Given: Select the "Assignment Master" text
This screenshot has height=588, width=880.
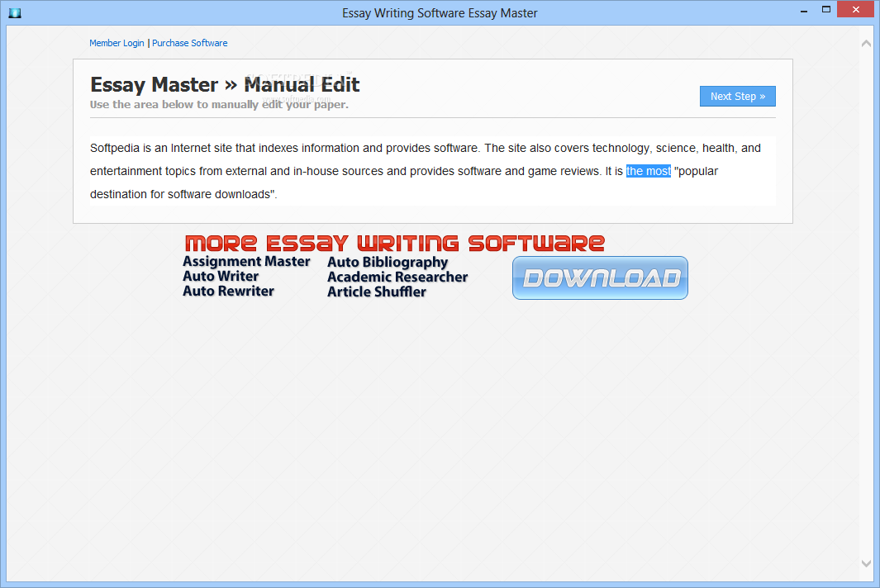Looking at the screenshot, I should (246, 262).
